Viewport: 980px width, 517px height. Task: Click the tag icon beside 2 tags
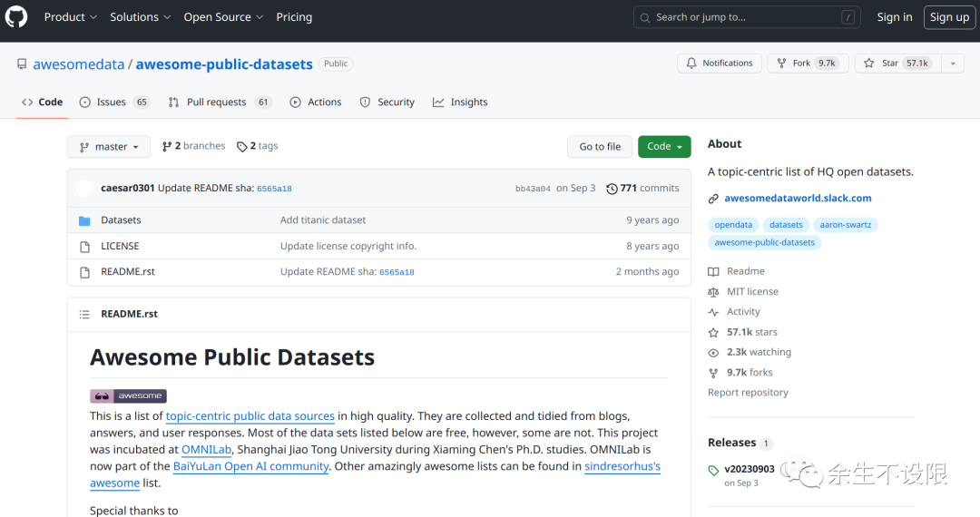[x=242, y=147]
